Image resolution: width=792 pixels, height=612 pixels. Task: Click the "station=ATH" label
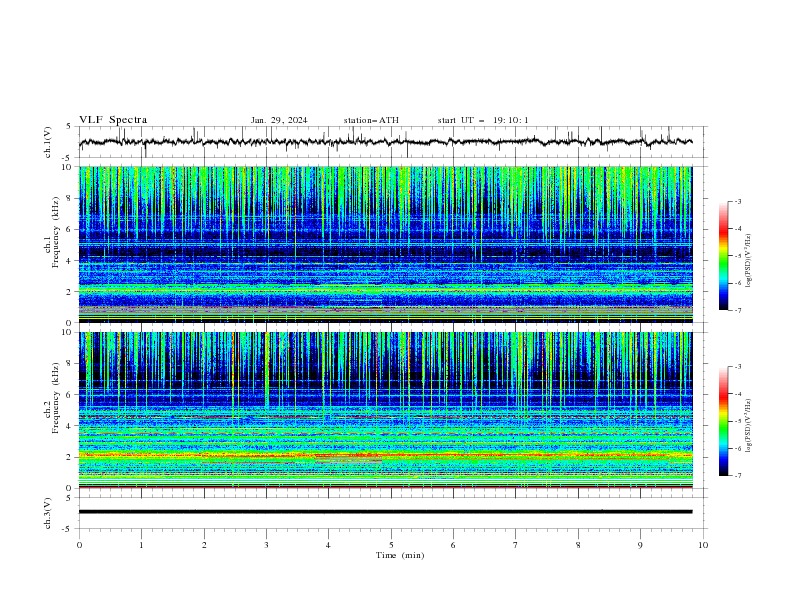click(371, 120)
